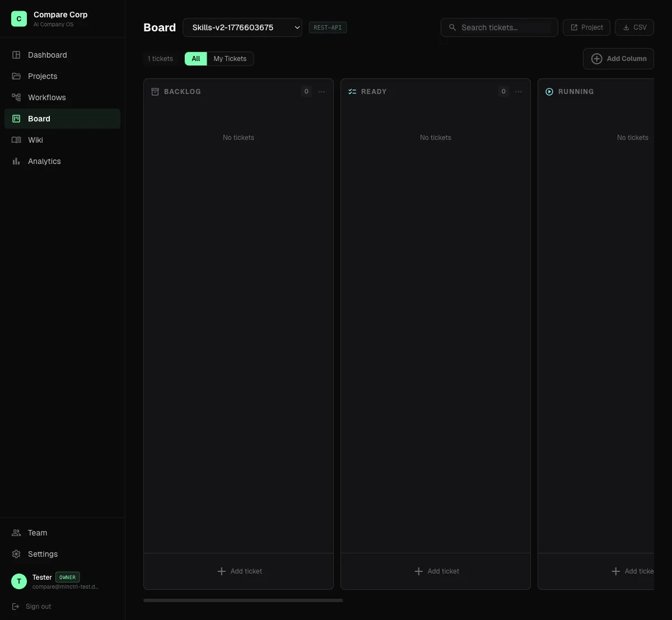The width and height of the screenshot is (672, 620).
Task: Click the Tester avatar circle
Action: tap(19, 581)
